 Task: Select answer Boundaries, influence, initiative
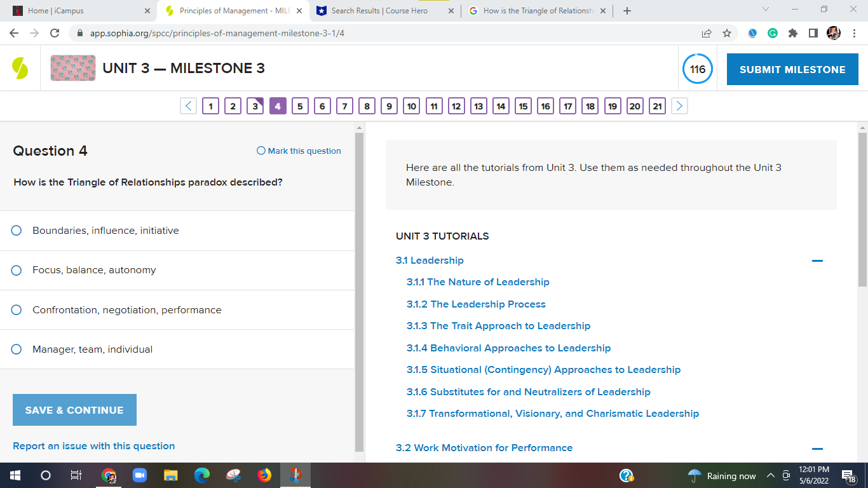17,231
